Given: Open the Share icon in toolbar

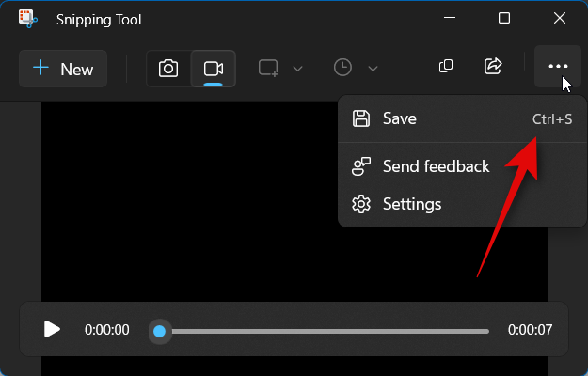Looking at the screenshot, I should 492,67.
